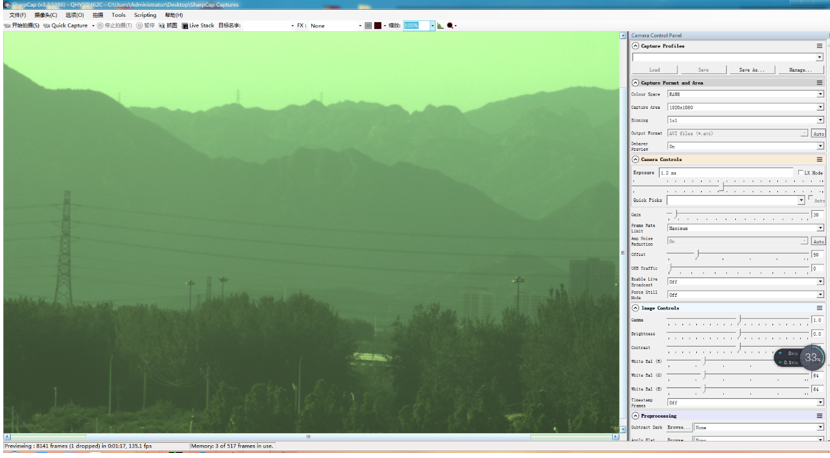This screenshot has width=830, height=458.
Task: Click the floating 33% performance widget
Action: coord(800,358)
